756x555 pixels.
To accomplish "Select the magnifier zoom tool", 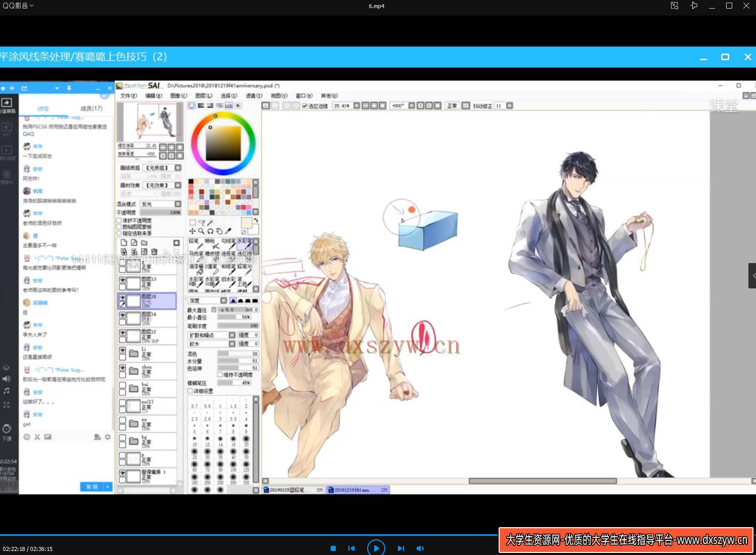I will pyautogui.click(x=201, y=231).
